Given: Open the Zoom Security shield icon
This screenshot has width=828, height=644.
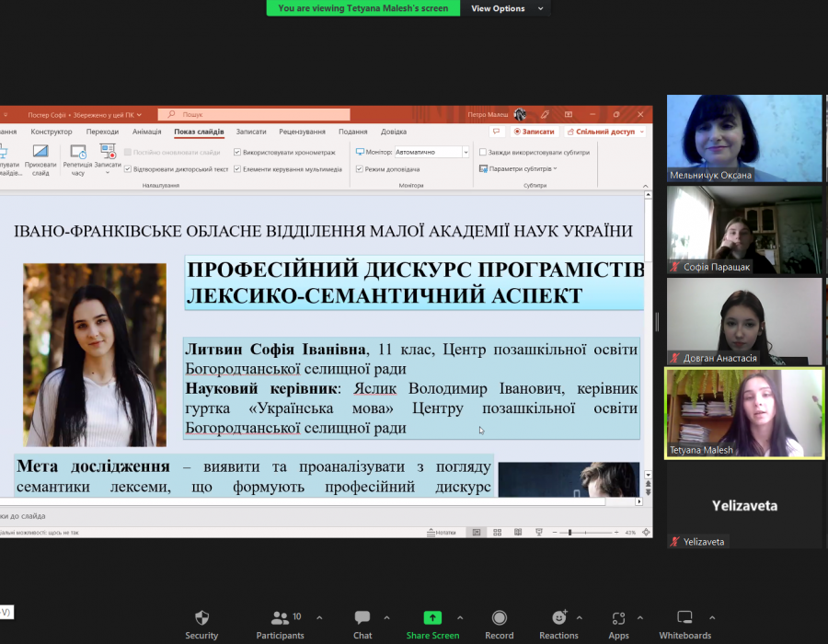Looking at the screenshot, I should [x=201, y=617].
